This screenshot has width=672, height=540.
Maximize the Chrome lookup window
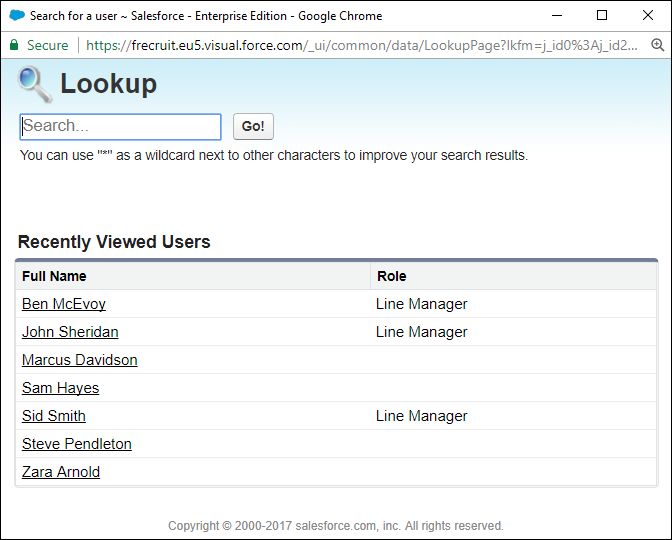601,16
